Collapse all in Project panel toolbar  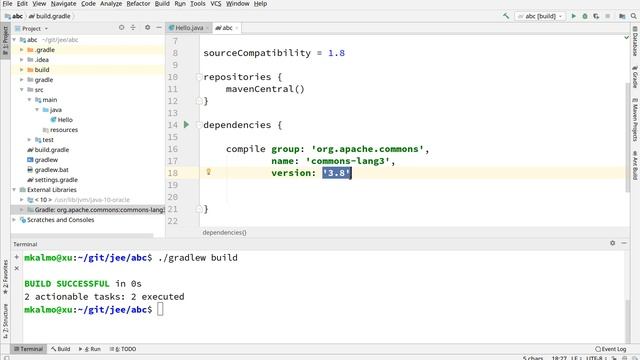tap(133, 28)
